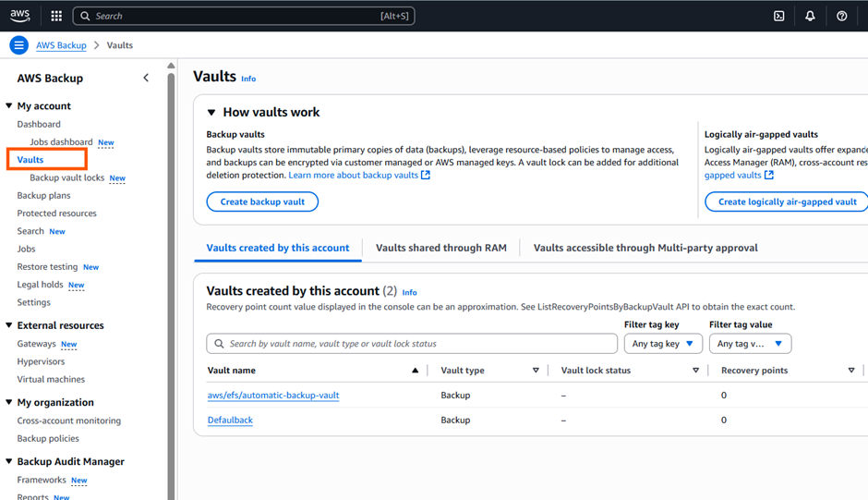Click the sidebar vertical scrollbar

(171, 277)
